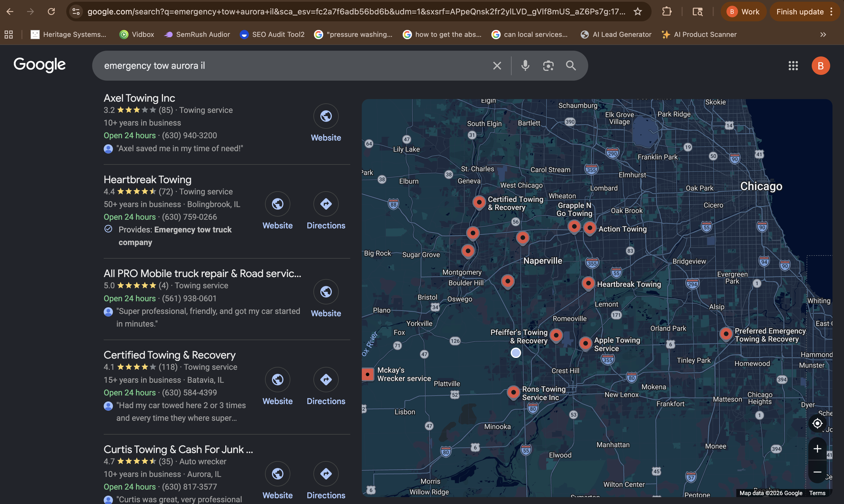Open Google apps grid menu
Viewport: 844px width, 504px height.
point(793,66)
